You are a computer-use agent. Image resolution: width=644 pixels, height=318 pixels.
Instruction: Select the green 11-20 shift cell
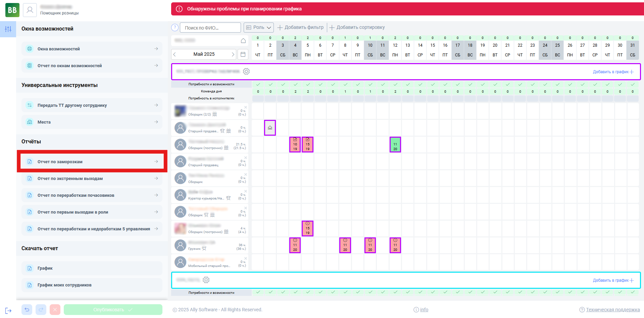coord(395,144)
